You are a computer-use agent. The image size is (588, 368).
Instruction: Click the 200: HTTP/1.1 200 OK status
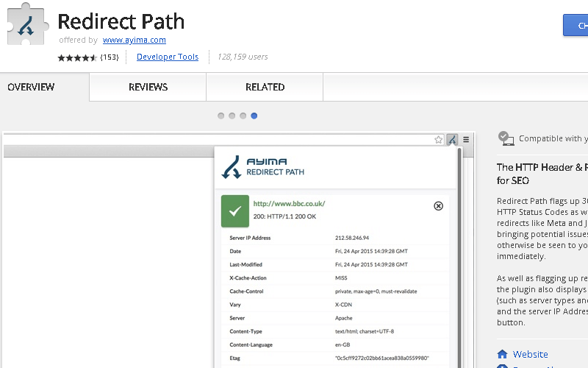pos(284,216)
